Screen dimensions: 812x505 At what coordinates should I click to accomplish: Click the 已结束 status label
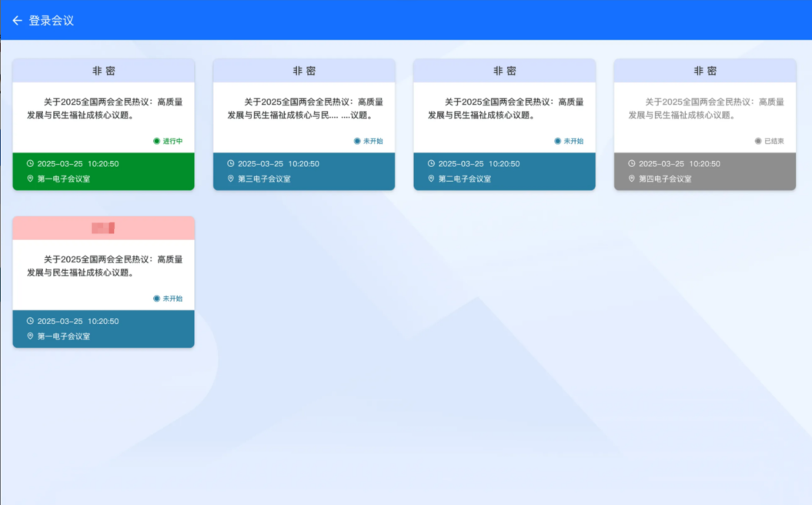click(x=774, y=141)
